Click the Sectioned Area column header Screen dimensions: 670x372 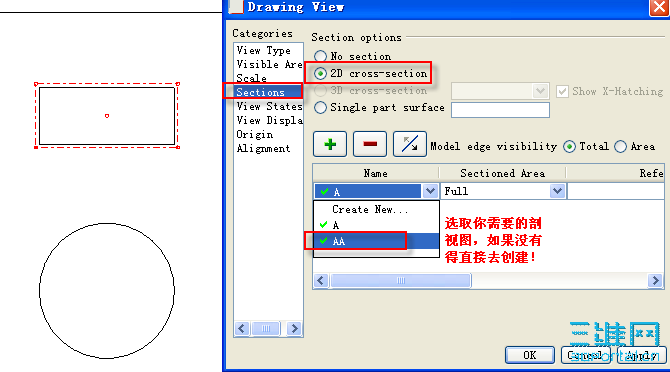pyautogui.click(x=502, y=173)
